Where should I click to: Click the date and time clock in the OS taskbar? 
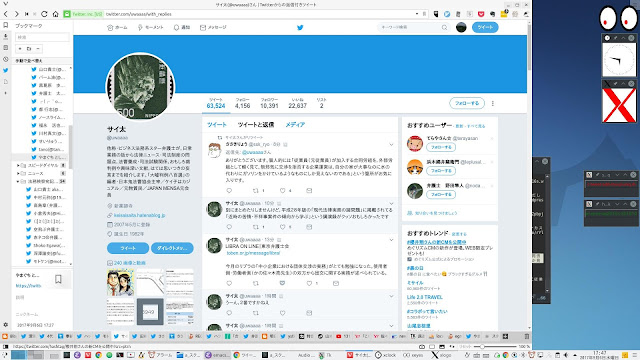pyautogui.click(x=600, y=355)
